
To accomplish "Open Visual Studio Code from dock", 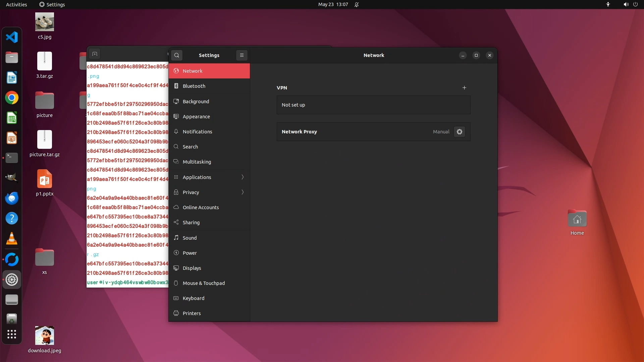I will point(12,37).
